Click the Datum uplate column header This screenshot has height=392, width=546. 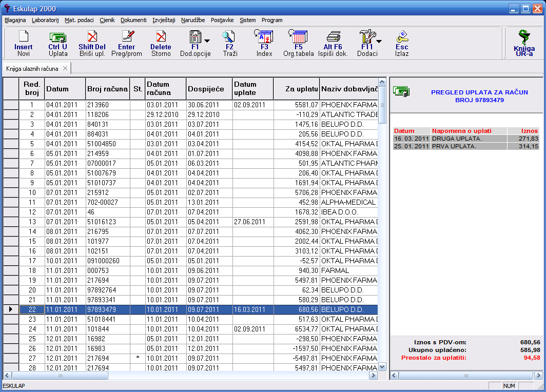(x=253, y=89)
